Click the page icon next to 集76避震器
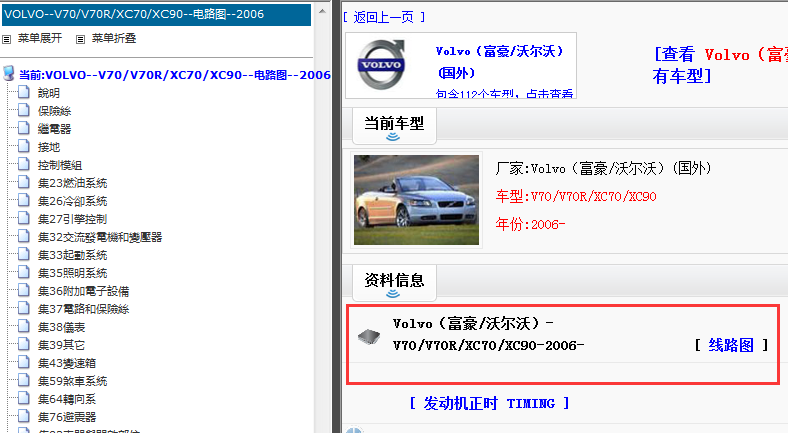This screenshot has width=788, height=433. tap(24, 416)
